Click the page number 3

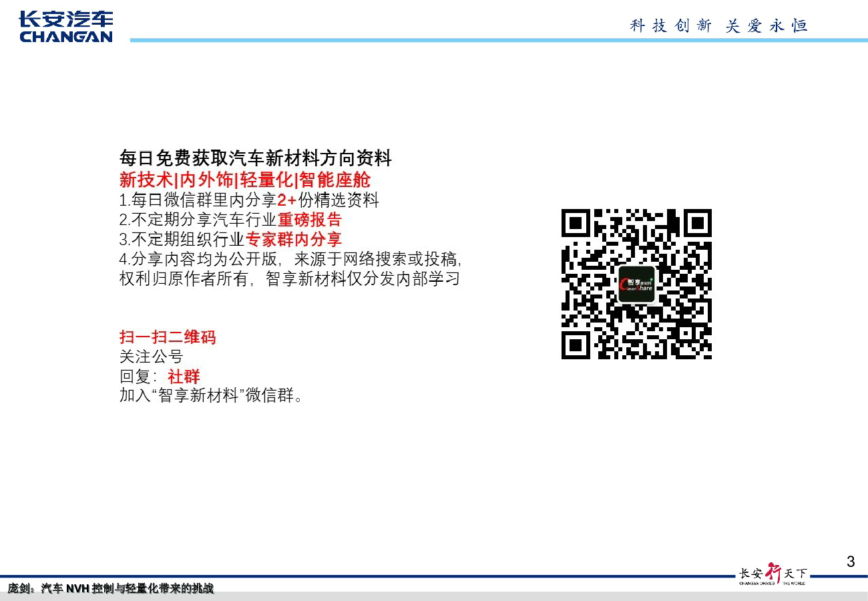click(850, 562)
